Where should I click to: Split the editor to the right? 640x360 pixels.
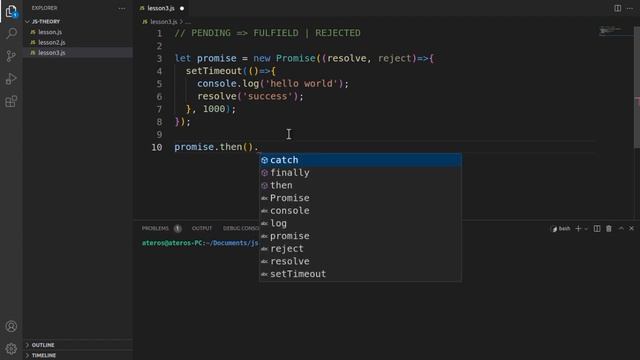coord(618,8)
